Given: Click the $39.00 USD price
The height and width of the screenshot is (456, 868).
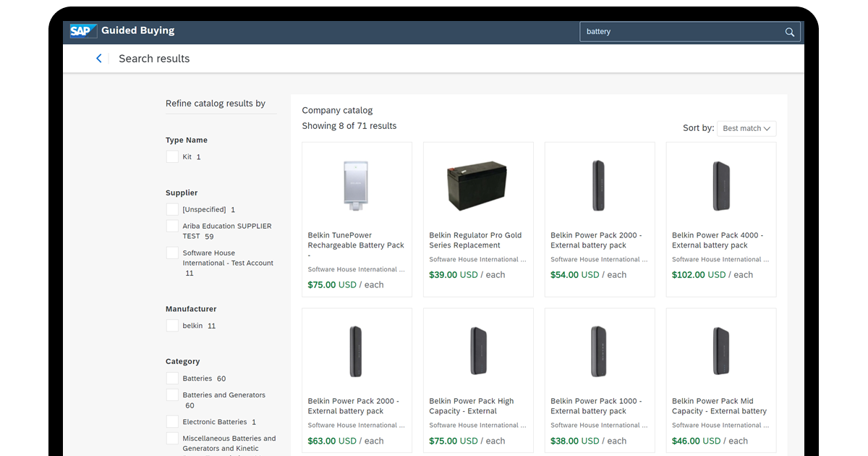Looking at the screenshot, I should pos(454,275).
